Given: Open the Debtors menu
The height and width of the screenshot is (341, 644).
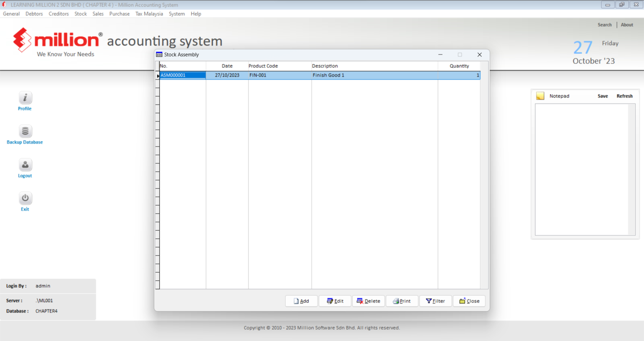Looking at the screenshot, I should click(x=34, y=14).
